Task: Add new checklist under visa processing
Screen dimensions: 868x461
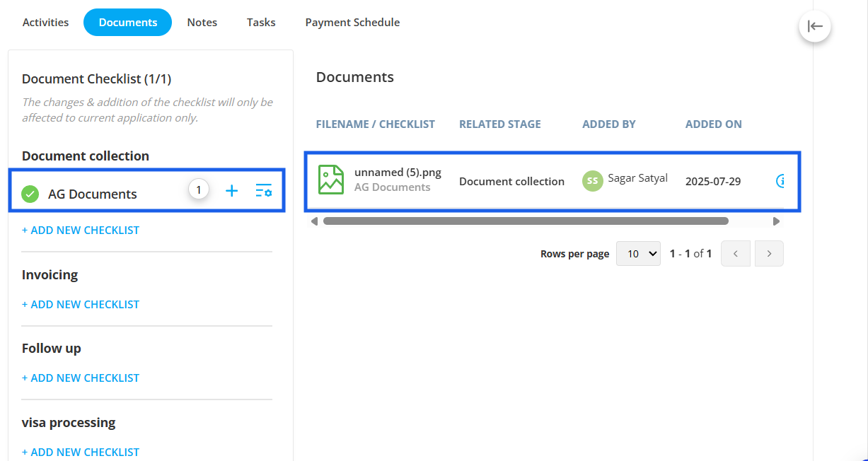Action: tap(81, 452)
